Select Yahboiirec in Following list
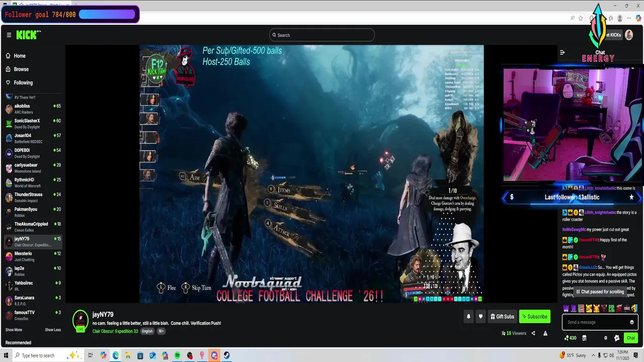The image size is (644, 362). click(x=33, y=286)
